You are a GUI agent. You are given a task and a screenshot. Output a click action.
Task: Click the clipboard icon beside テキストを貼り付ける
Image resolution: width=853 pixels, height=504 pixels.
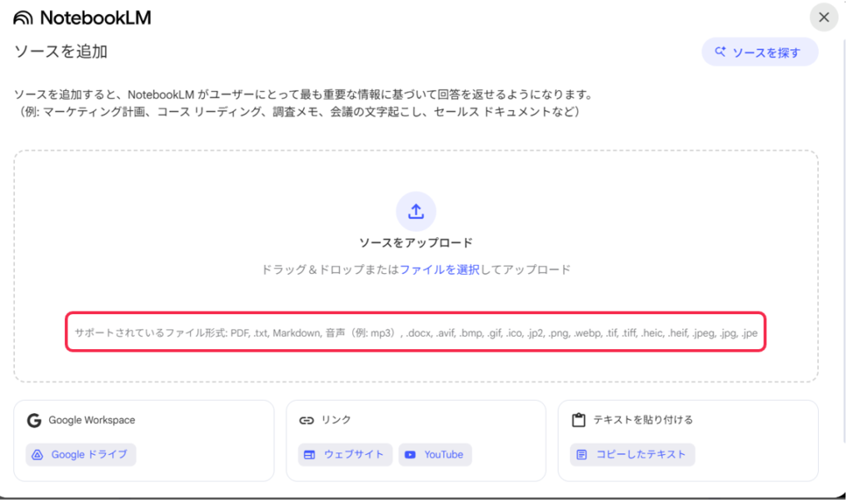pos(578,421)
